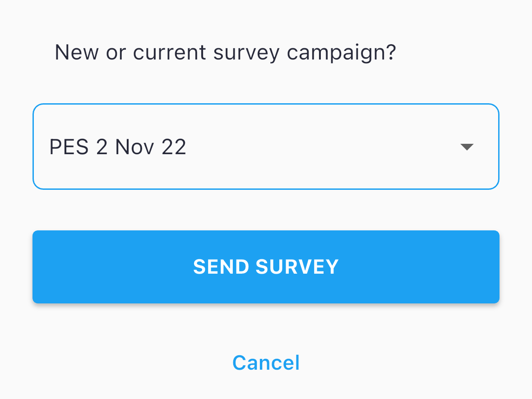
Task: Click the dropdown caret arrow icon
Action: click(x=467, y=147)
